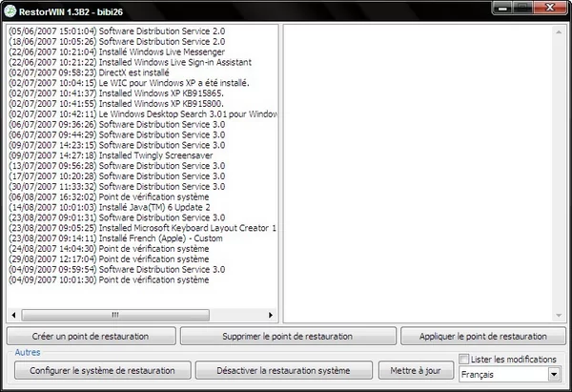Click the up arrow of right pane scrollbar
Image resolution: width=572 pixels, height=392 pixels.
(x=559, y=32)
